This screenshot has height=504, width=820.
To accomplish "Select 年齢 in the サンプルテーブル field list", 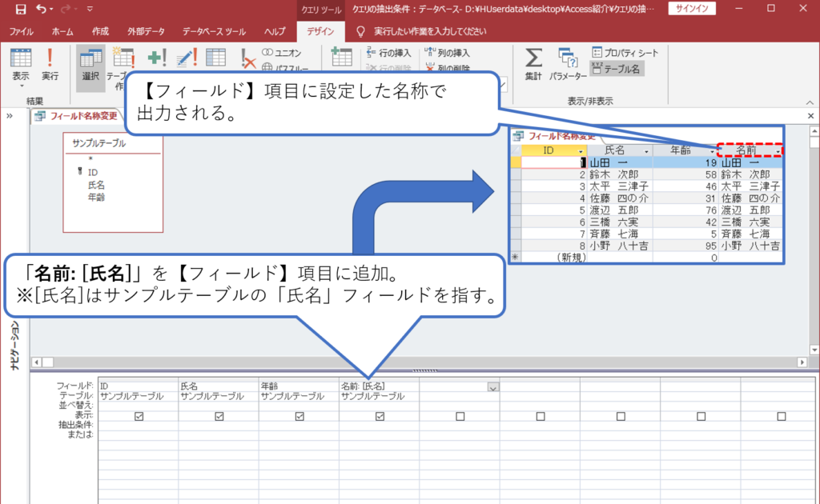I will [96, 198].
